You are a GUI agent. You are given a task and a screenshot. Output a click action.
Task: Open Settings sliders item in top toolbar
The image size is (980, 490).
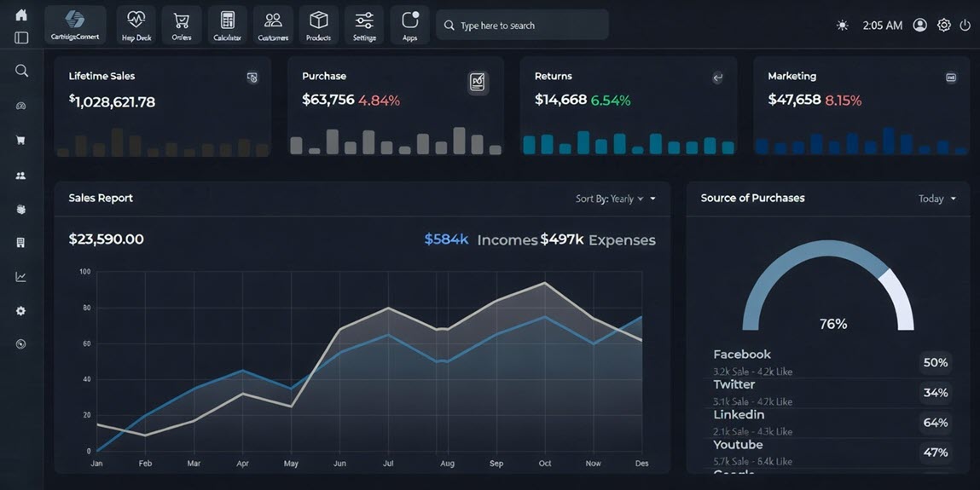pyautogui.click(x=364, y=25)
